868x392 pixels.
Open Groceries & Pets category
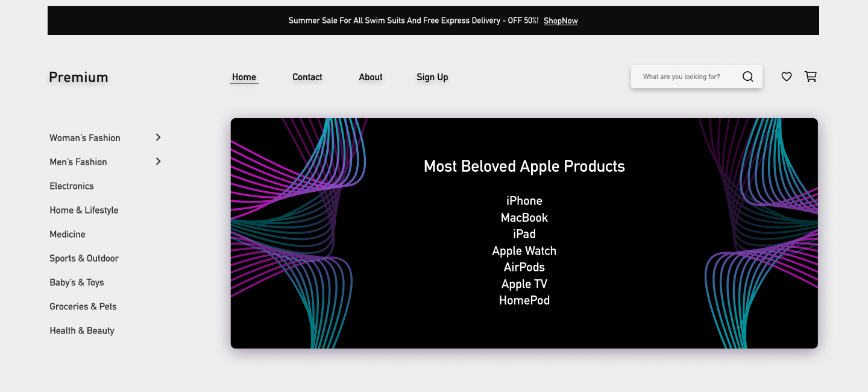83,307
